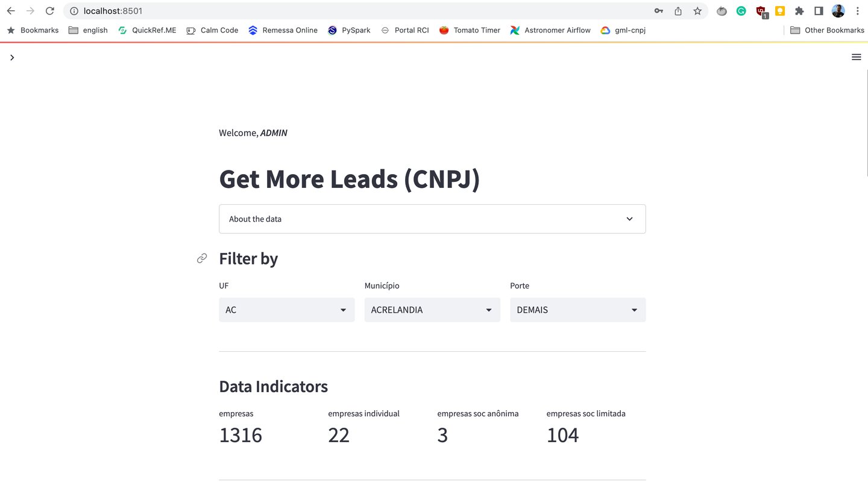Viewport: 868px width, 500px height.
Task: Open the Tomato Timer bookmark
Action: coord(470,30)
